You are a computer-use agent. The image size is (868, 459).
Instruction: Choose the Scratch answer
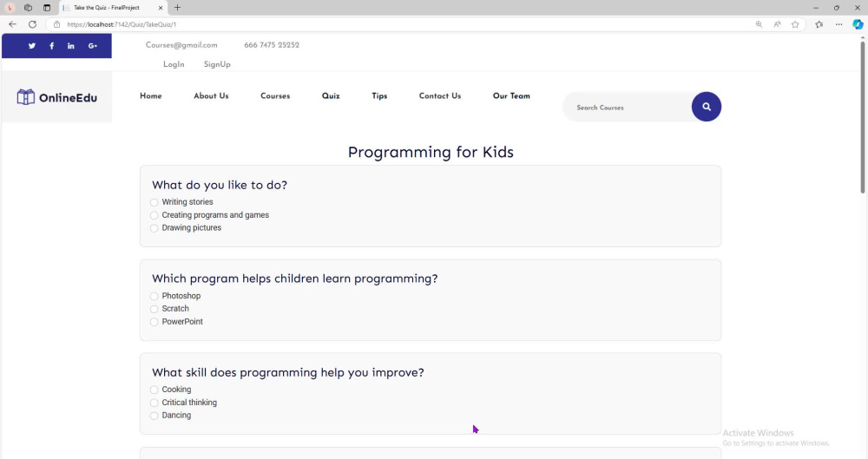tap(155, 309)
